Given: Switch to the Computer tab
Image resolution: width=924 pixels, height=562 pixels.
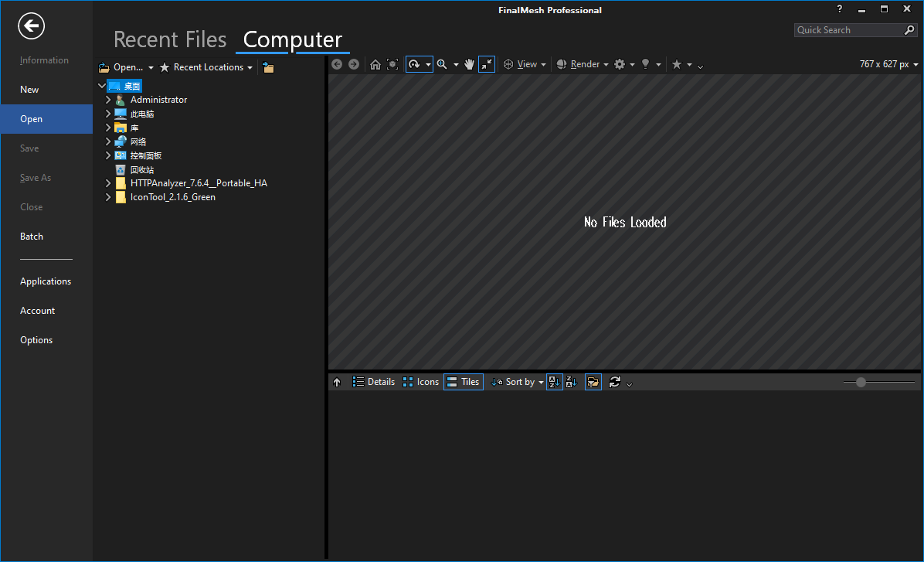Looking at the screenshot, I should 292,39.
